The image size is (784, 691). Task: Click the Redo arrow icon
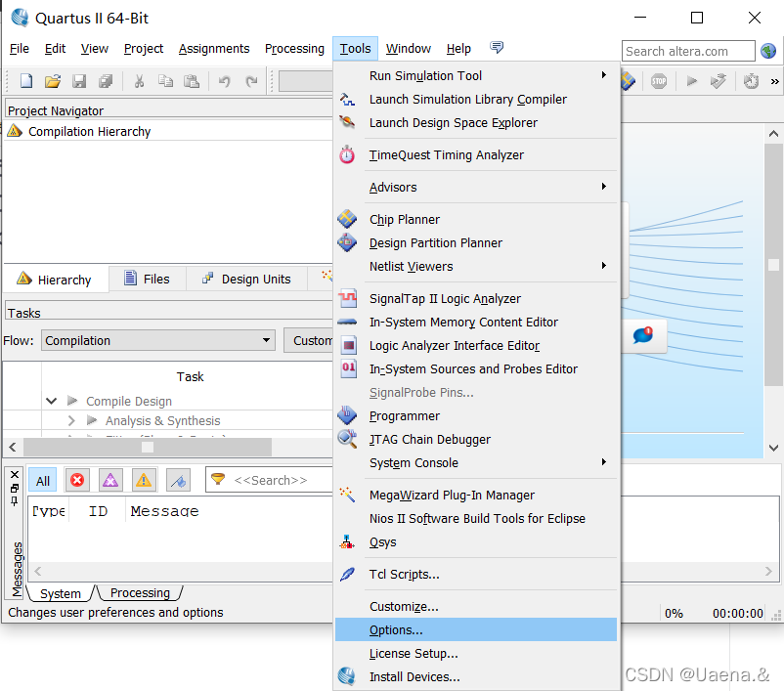pyautogui.click(x=251, y=81)
